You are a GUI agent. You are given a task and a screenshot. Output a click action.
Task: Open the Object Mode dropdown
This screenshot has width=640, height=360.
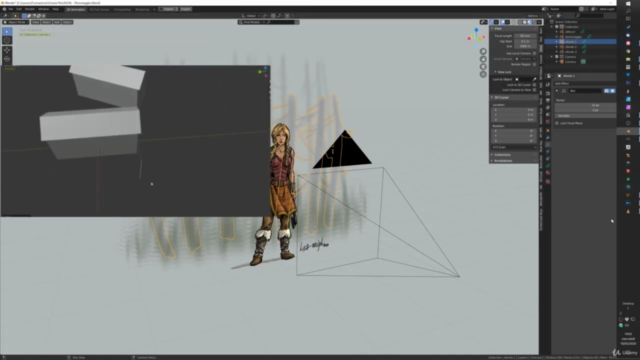(16, 22)
